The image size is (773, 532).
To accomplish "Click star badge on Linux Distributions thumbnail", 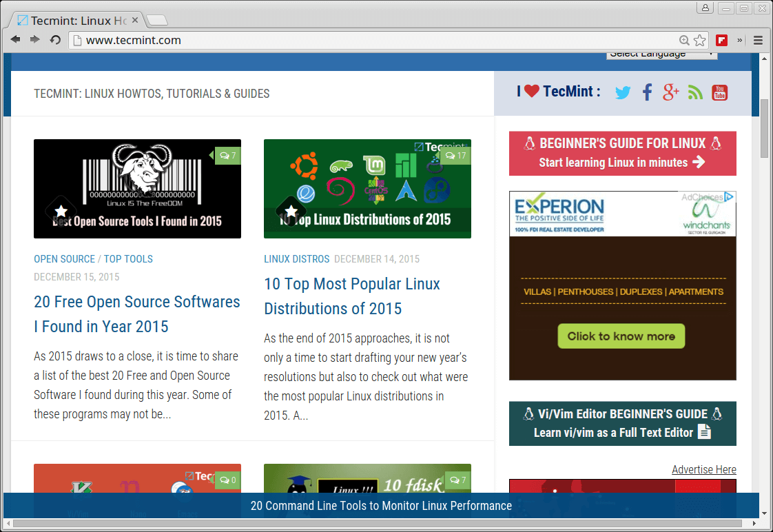I will pyautogui.click(x=291, y=212).
